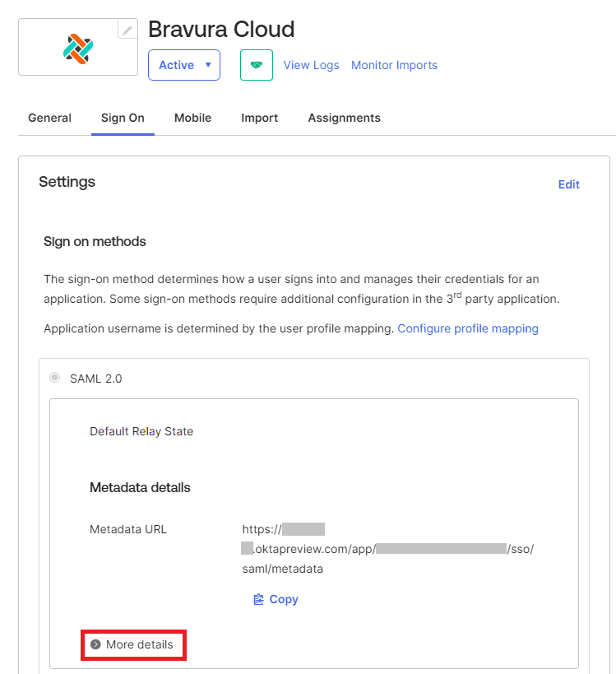
Task: Click the Default Relay State label
Action: click(x=141, y=431)
